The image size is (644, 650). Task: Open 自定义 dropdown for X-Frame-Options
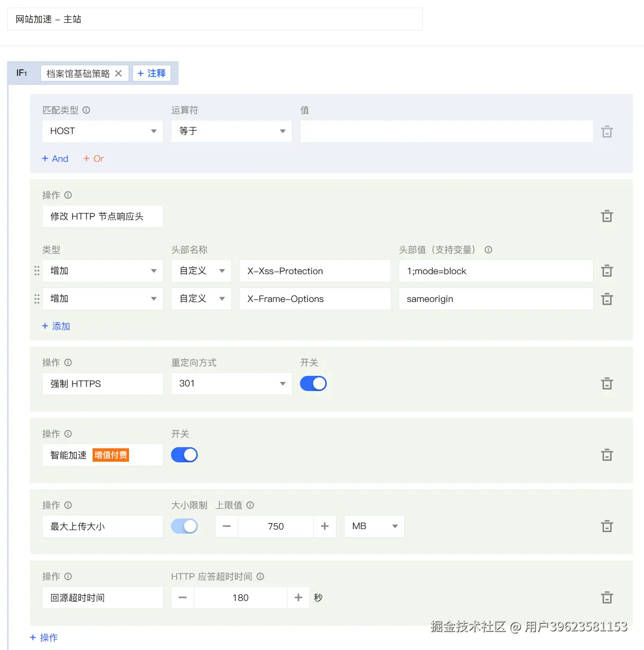[201, 298]
